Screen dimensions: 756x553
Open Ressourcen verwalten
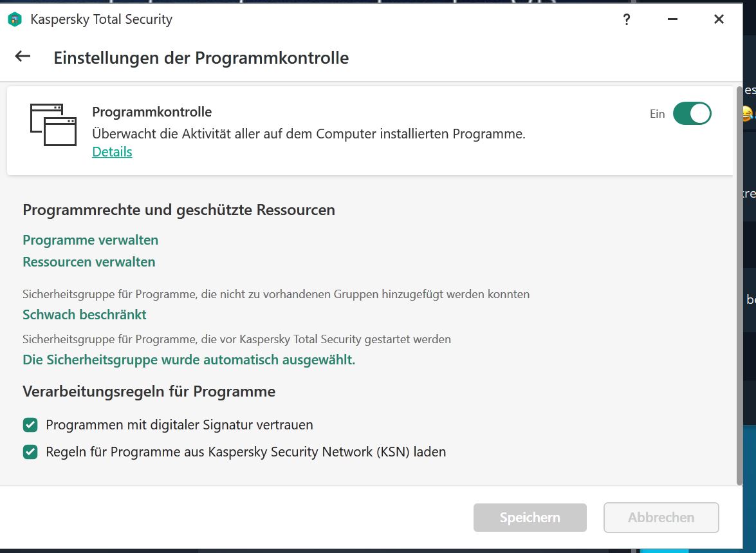tap(89, 261)
